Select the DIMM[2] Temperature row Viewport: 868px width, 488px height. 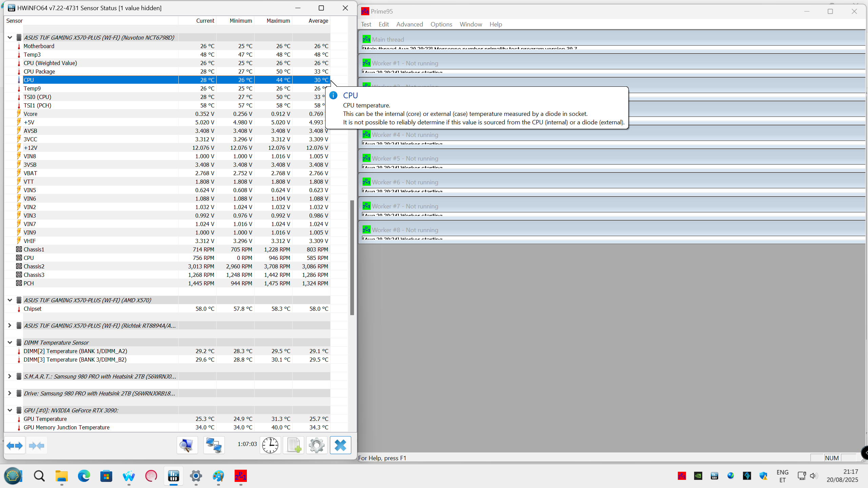point(167,351)
